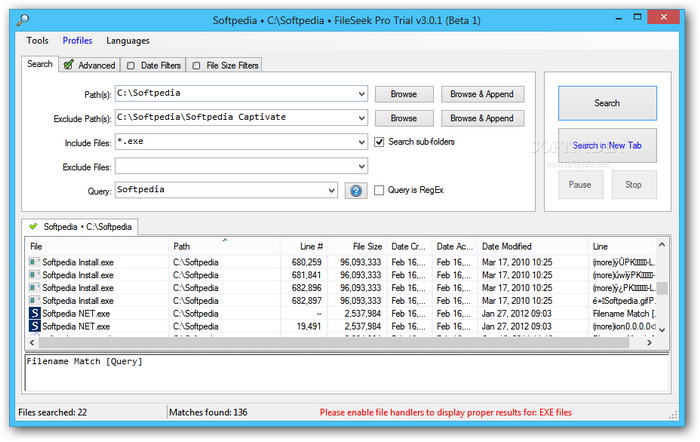Switch to the Search tab
The image size is (700, 442).
click(40, 64)
